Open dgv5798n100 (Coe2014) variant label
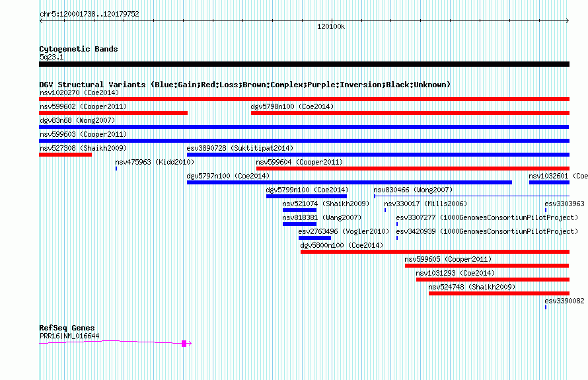 (292, 106)
